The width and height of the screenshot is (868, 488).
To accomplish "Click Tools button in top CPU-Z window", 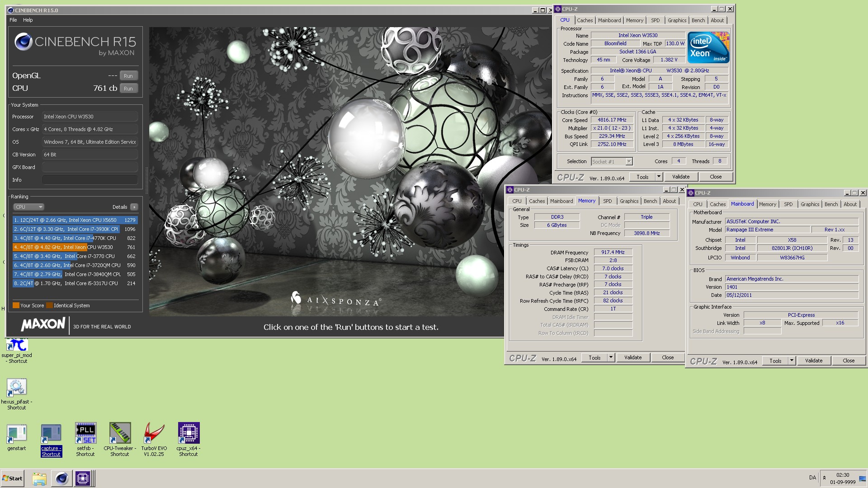I will pyautogui.click(x=642, y=177).
